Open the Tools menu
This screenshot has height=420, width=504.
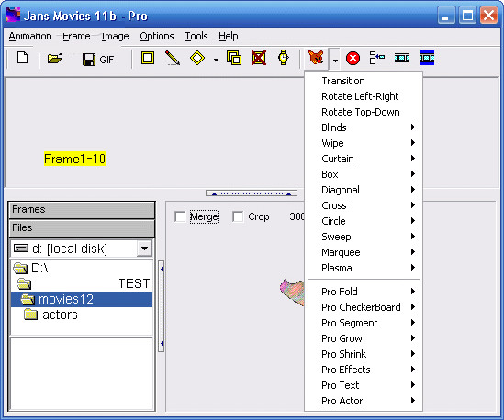196,37
